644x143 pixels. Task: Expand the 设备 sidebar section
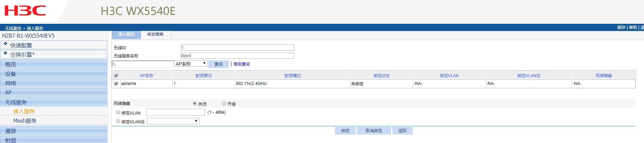(54, 74)
